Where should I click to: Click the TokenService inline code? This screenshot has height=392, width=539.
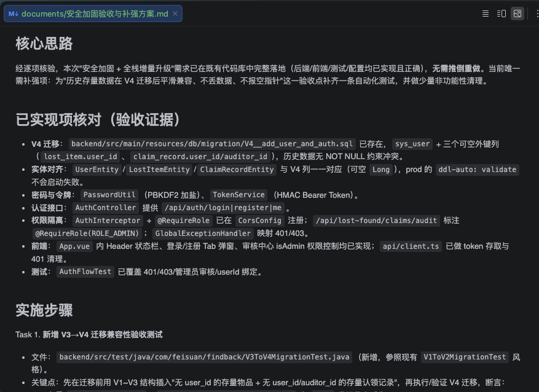pos(238,195)
